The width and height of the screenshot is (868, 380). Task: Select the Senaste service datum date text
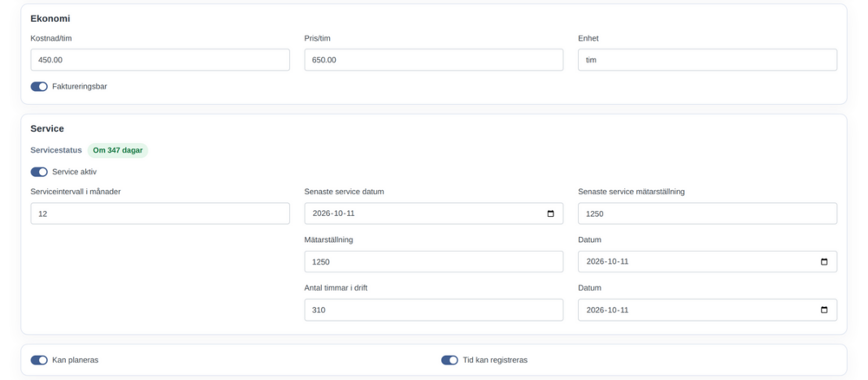(333, 213)
